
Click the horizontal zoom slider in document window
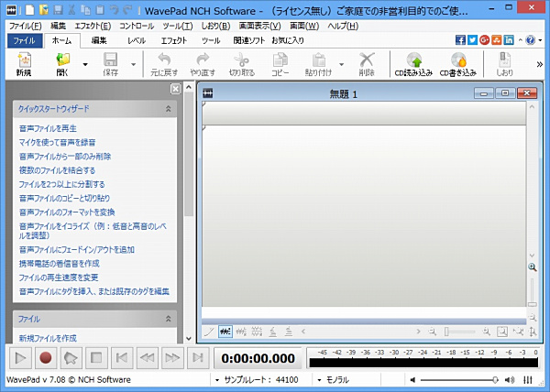(459, 332)
